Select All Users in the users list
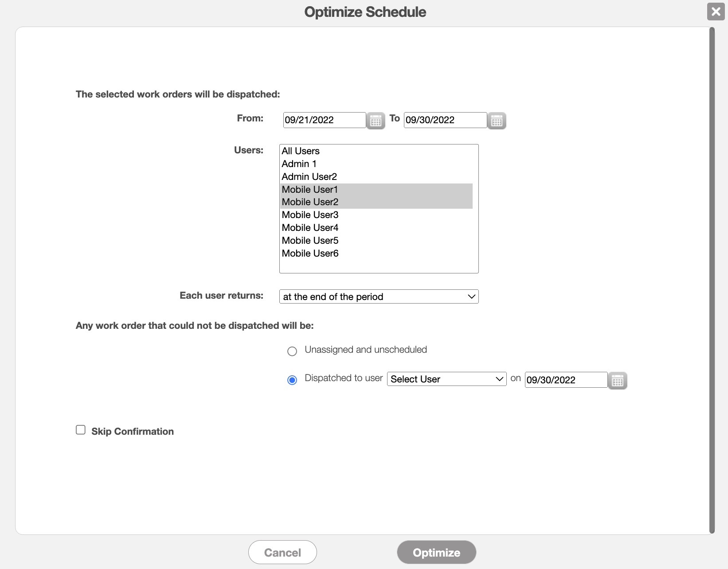 (301, 151)
